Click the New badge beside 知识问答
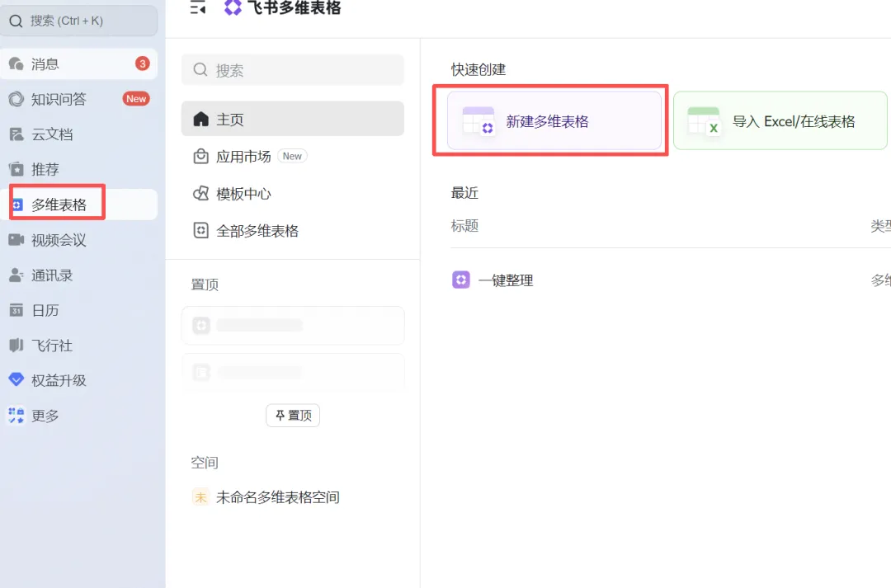 pos(136,99)
